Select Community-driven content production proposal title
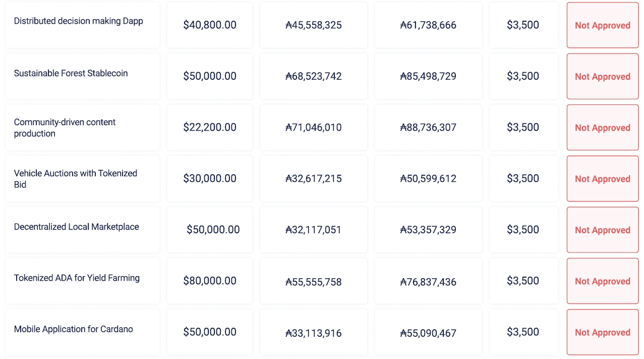 tap(65, 128)
